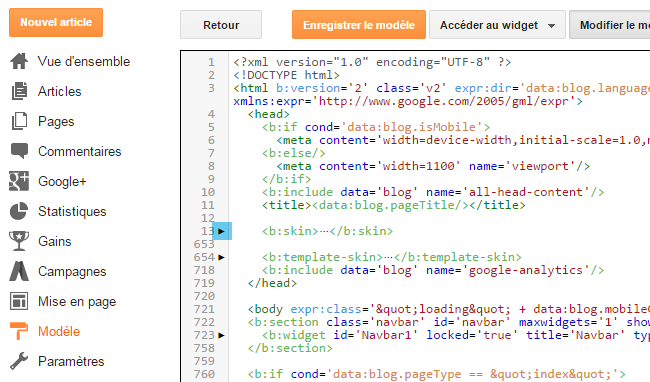Open Mise en page section

[77, 301]
